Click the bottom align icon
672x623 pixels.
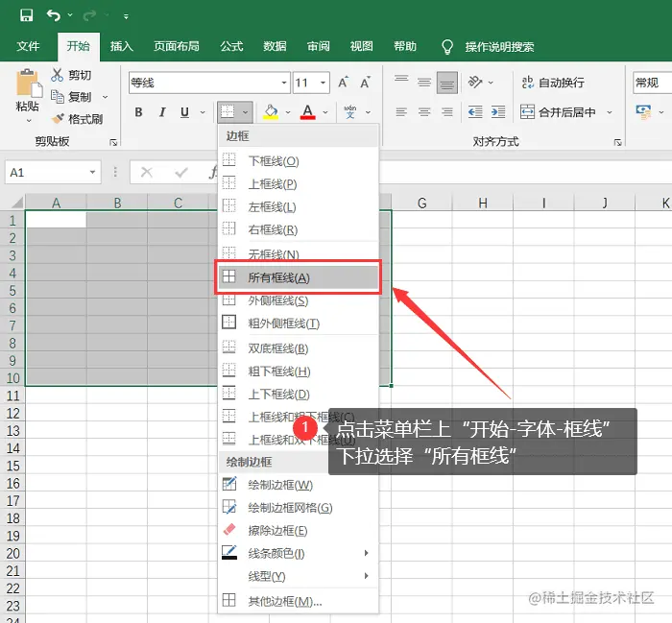tap(447, 83)
